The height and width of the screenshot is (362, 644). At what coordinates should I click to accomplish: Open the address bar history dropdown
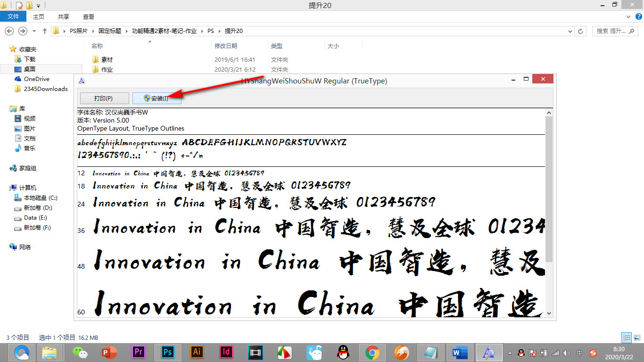click(x=571, y=31)
